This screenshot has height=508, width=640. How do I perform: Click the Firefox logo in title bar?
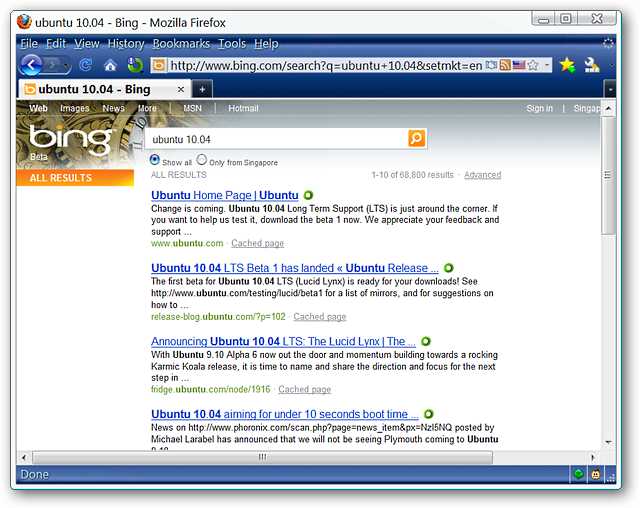click(x=24, y=22)
